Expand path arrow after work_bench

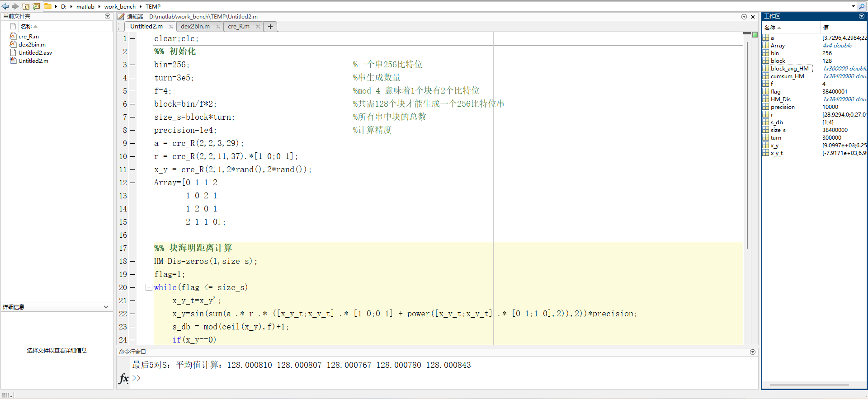(140, 6)
